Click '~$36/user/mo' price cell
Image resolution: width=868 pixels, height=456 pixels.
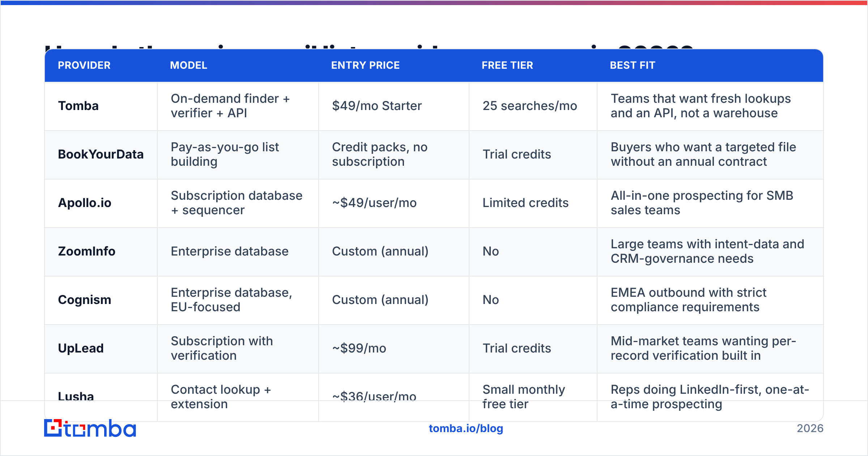(394, 397)
